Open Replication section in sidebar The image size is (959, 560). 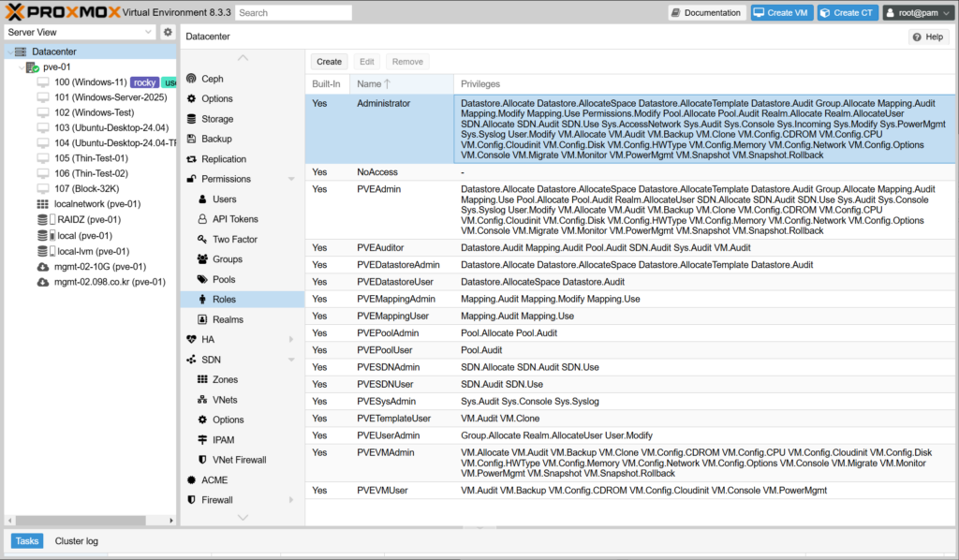[x=223, y=159]
